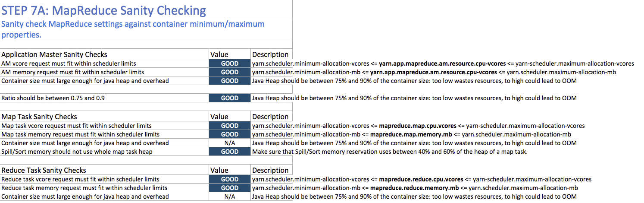Select the GOOD status for AM memory request
644x203 pixels.
[x=229, y=72]
